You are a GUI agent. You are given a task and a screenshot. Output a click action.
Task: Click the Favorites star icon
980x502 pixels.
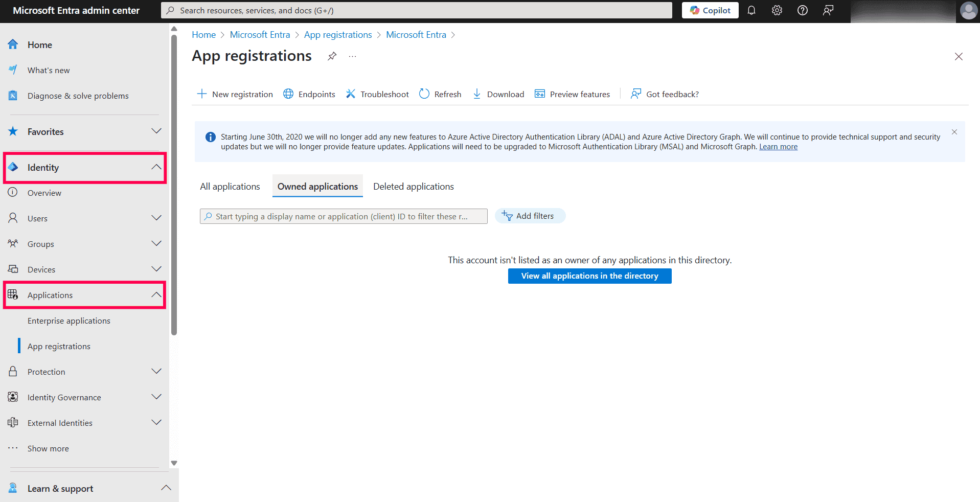point(13,131)
